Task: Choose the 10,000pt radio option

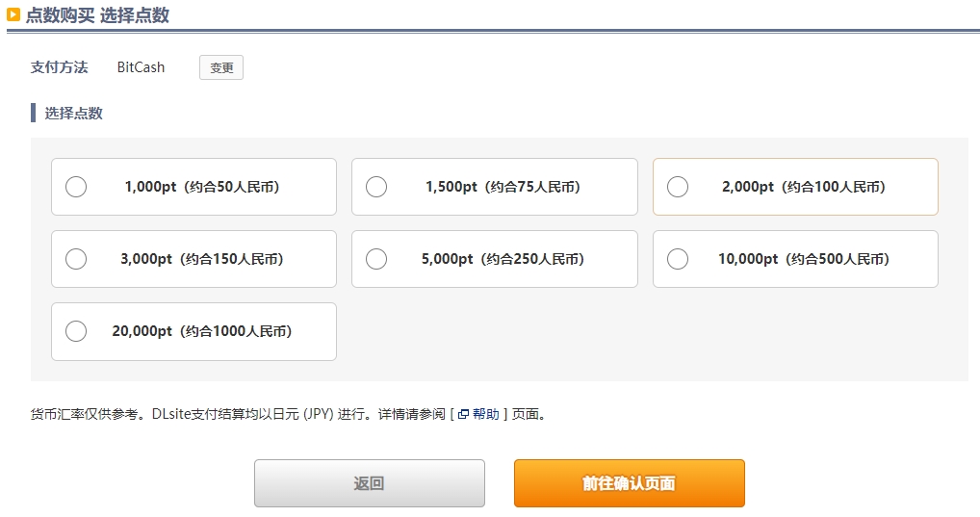Action: pos(678,259)
